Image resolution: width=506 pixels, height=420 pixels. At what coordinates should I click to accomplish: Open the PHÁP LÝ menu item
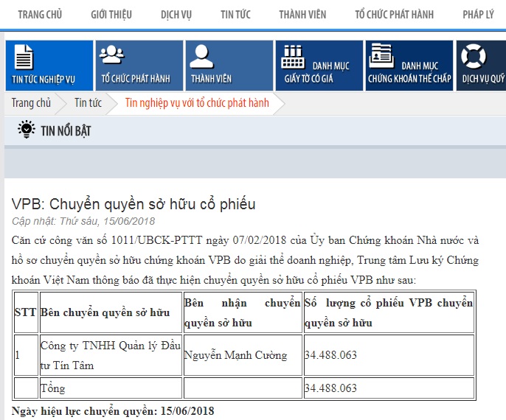pos(478,15)
